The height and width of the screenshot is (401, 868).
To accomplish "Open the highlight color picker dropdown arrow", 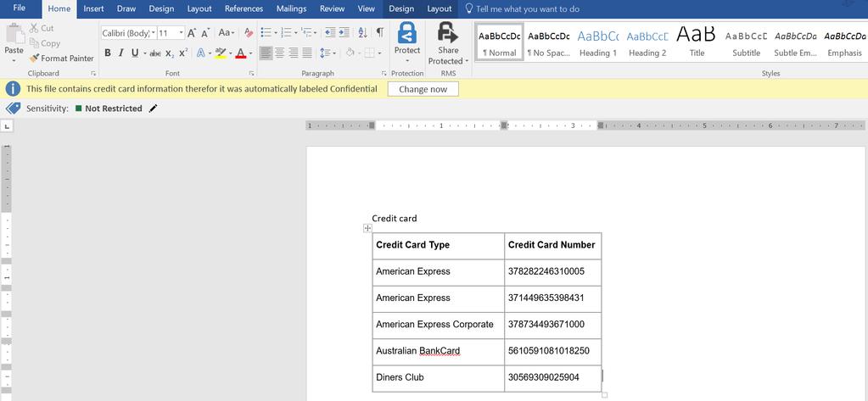I will [x=230, y=53].
